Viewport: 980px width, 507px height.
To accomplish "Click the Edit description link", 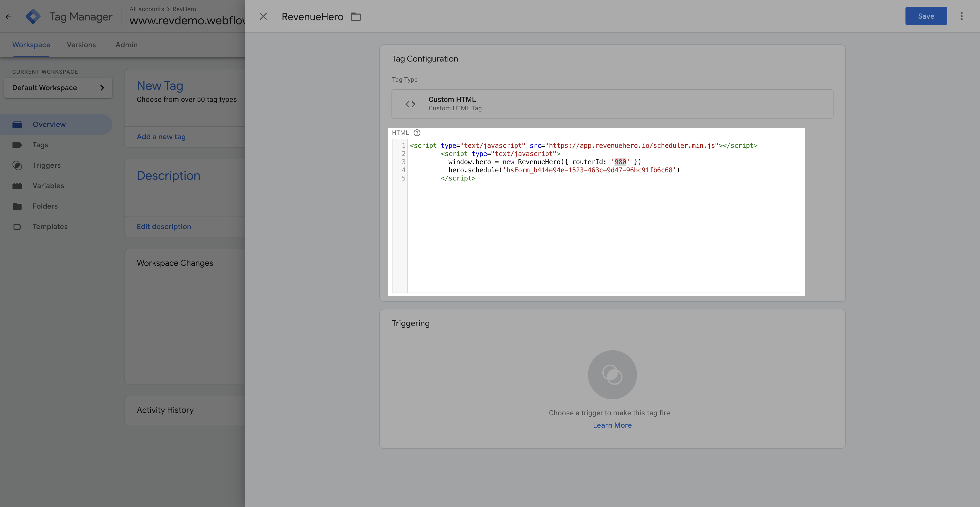I will coord(164,226).
